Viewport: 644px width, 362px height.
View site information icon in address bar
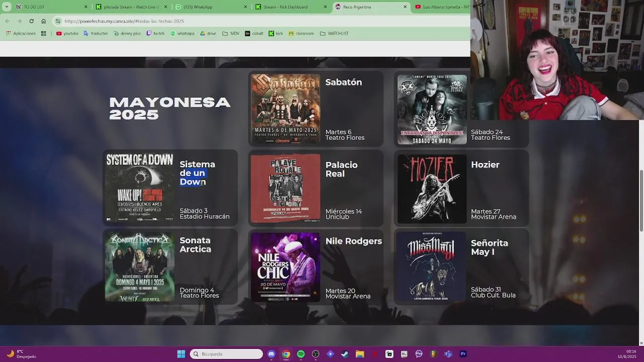(x=58, y=21)
